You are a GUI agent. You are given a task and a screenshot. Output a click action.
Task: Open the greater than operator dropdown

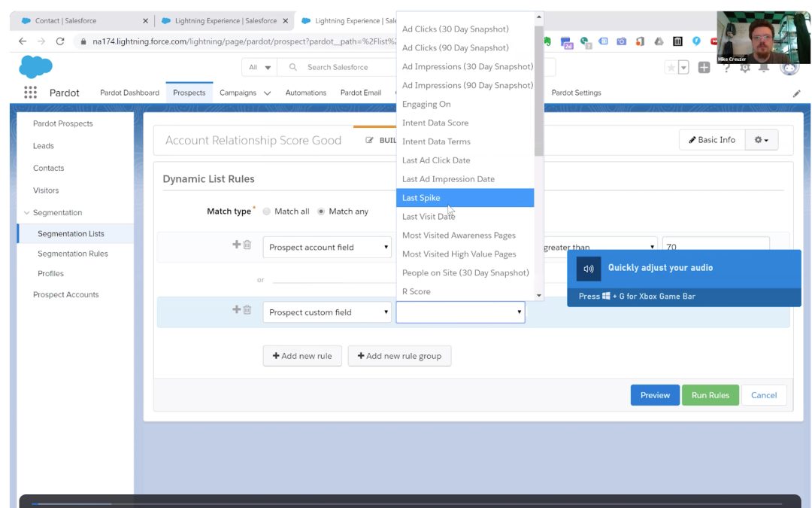coord(600,247)
